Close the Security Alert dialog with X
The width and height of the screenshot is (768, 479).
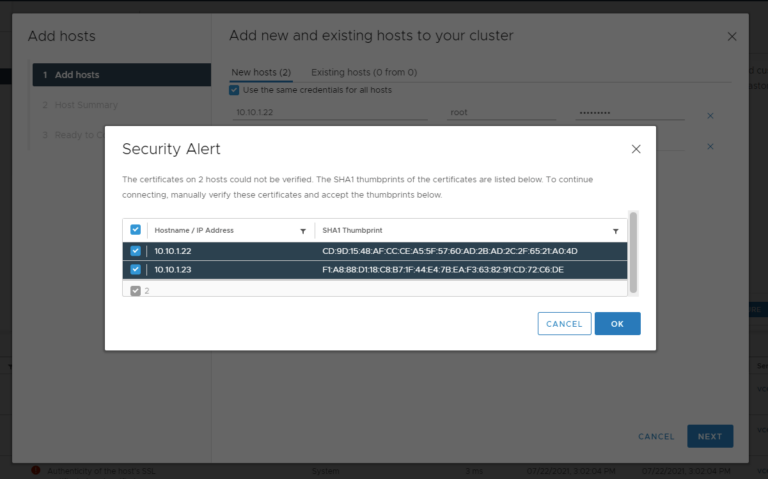click(x=636, y=149)
